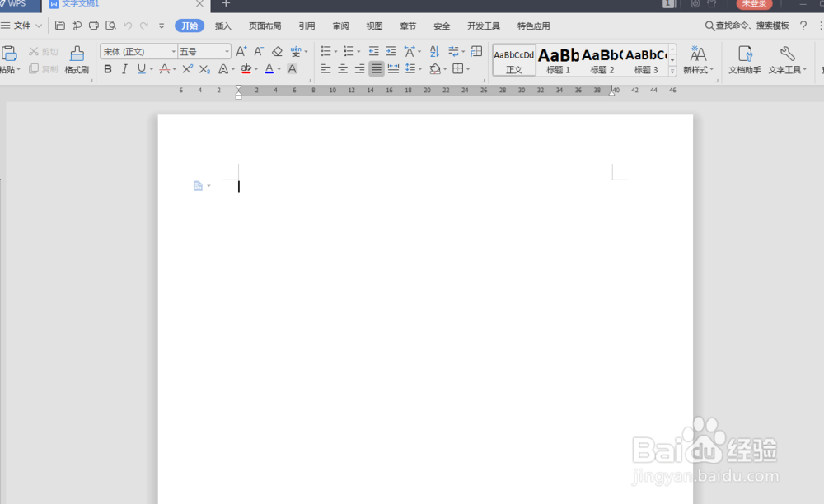The width and height of the screenshot is (824, 504).
Task: Open the 页面布局 tab
Action: click(265, 26)
